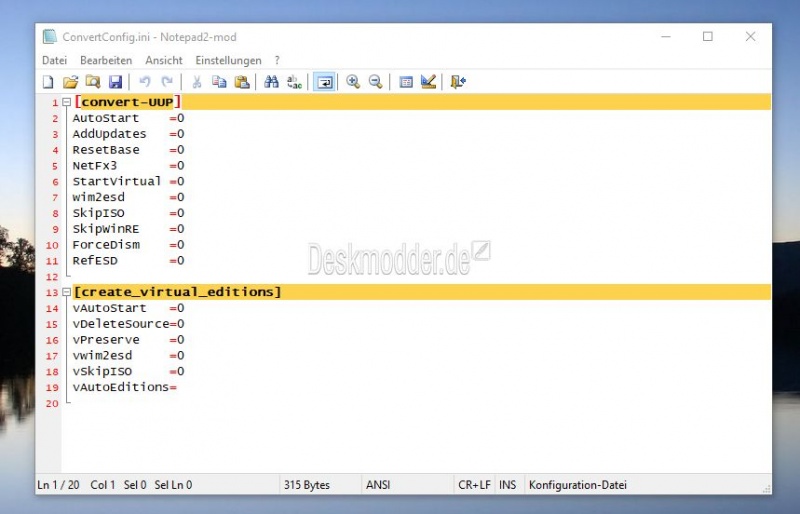Open the Replace text tool

(294, 82)
